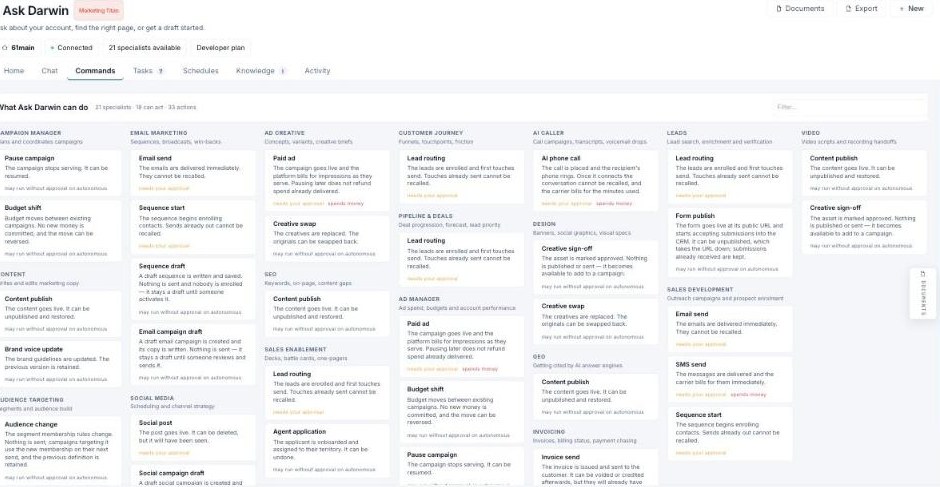The height and width of the screenshot is (487, 940).
Task: Open the Form publish card
Action: (x=730, y=242)
